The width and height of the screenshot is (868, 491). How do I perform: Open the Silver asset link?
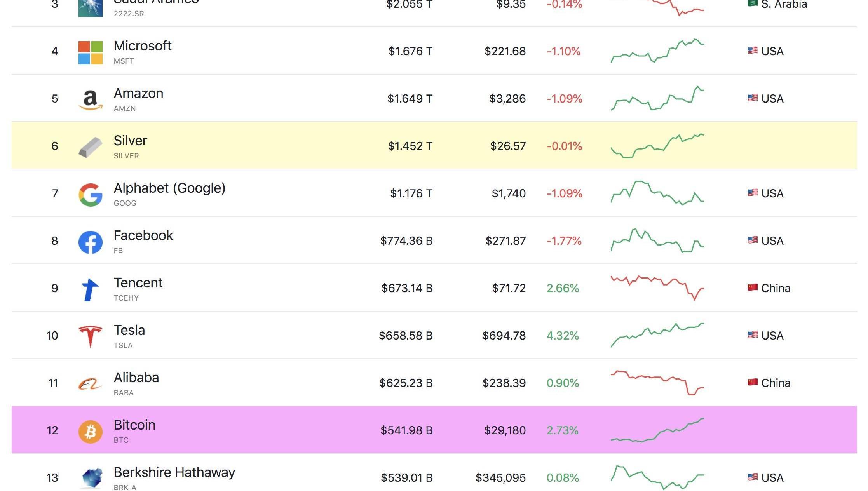(x=130, y=141)
